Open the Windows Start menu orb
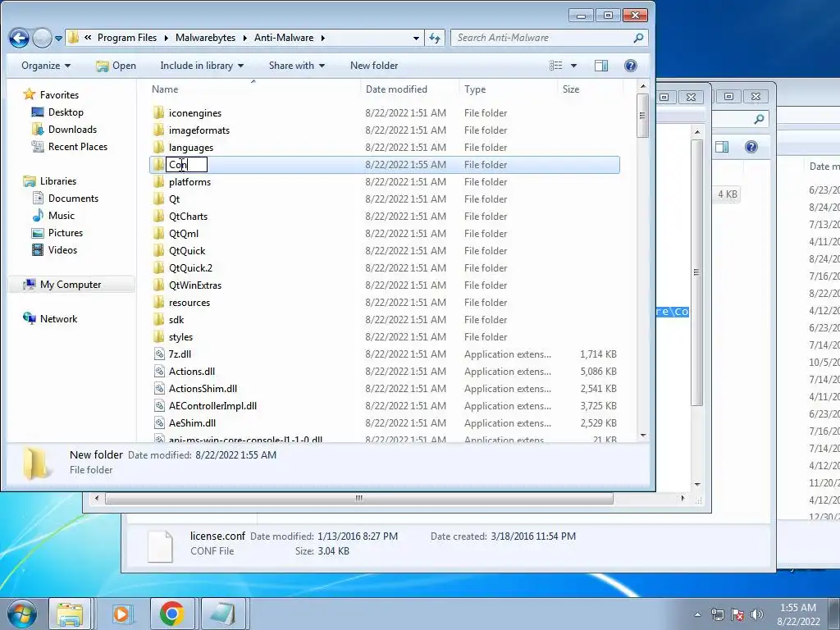Screen dimensions: 840x630 coord(21,614)
